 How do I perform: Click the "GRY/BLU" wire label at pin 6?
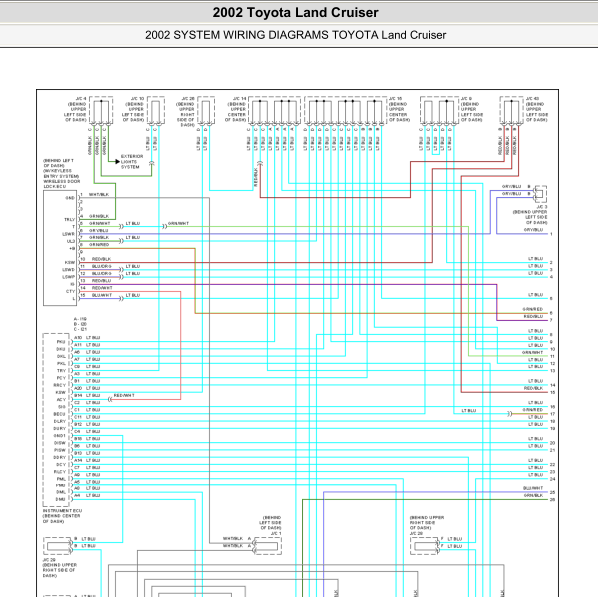pyautogui.click(x=99, y=230)
